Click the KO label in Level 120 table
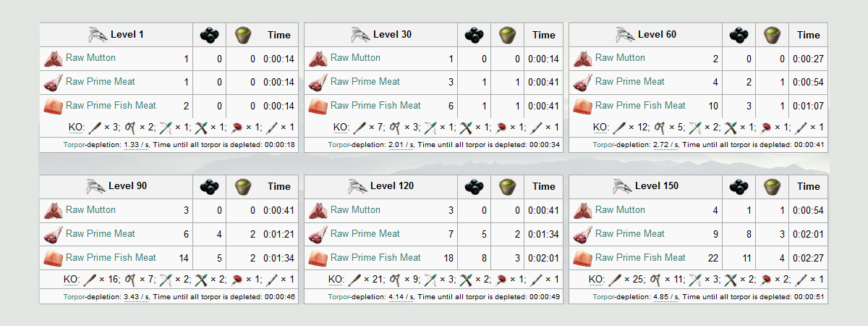This screenshot has height=326, width=868. click(x=336, y=280)
